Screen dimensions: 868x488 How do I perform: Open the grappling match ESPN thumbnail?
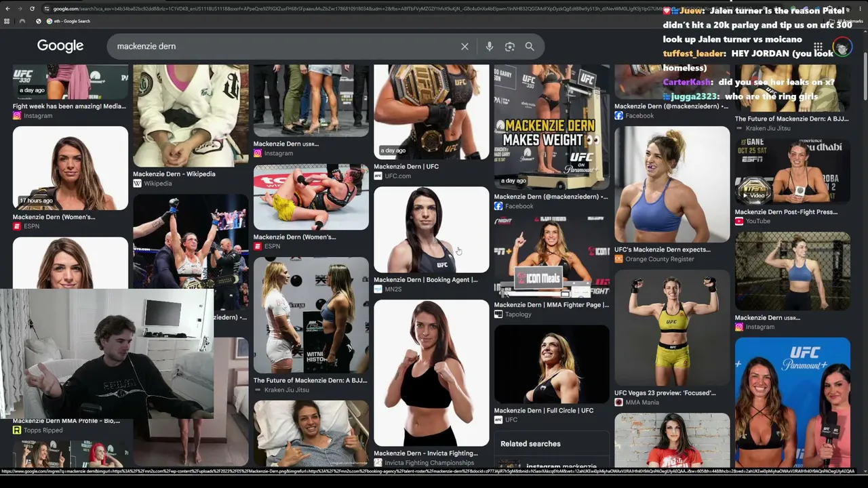point(311,197)
